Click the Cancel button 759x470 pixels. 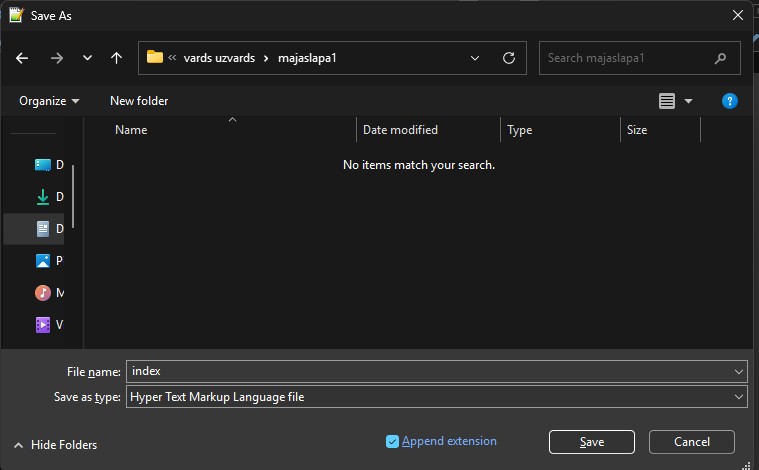coord(691,442)
